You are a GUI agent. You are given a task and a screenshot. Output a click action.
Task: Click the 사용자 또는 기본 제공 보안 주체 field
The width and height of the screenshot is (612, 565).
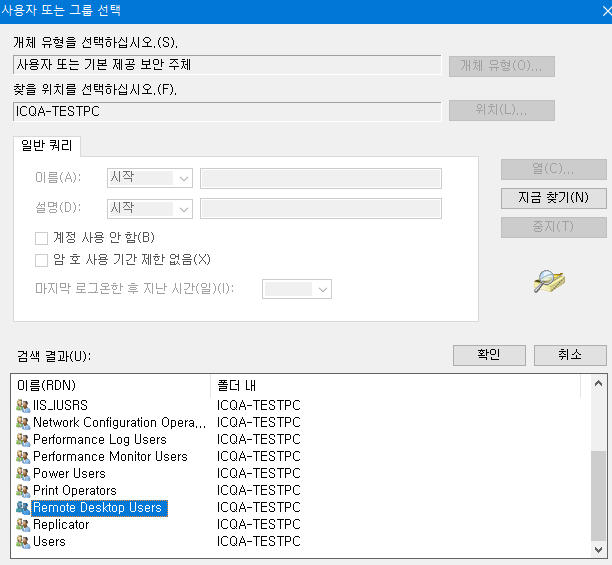[227, 65]
